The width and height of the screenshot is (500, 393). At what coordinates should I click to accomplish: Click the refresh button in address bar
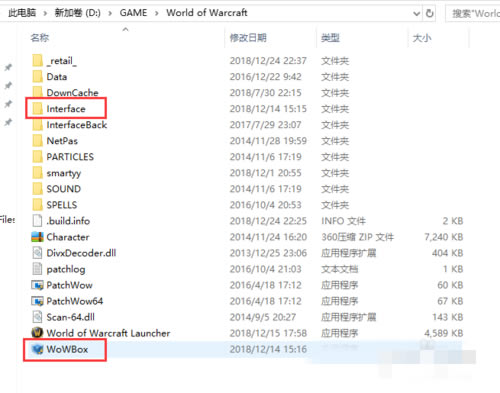[x=429, y=13]
